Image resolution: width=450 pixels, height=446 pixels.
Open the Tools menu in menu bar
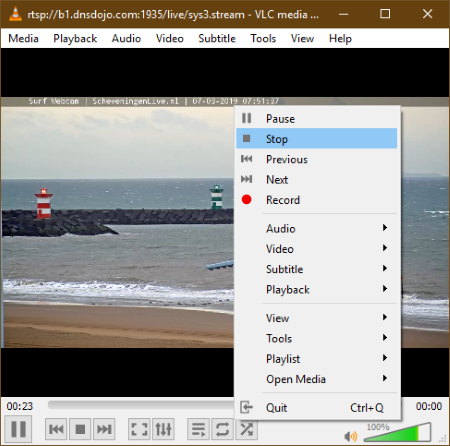(x=263, y=38)
